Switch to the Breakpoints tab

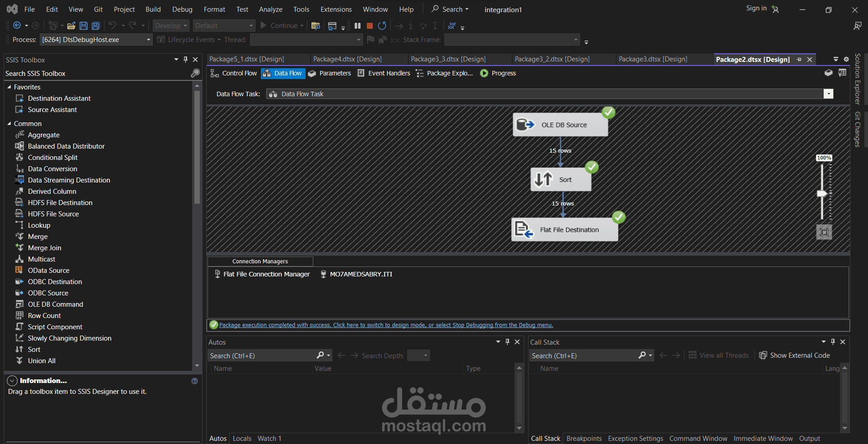584,439
